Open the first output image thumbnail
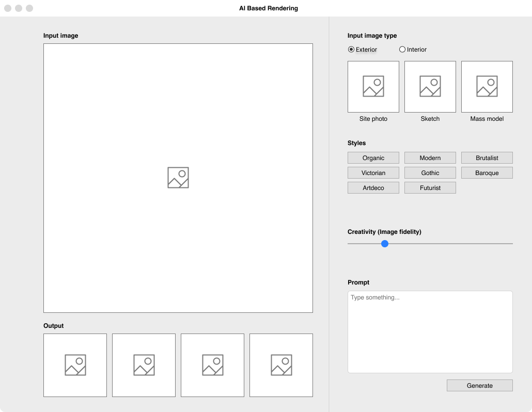The height and width of the screenshot is (412, 532). coord(75,365)
